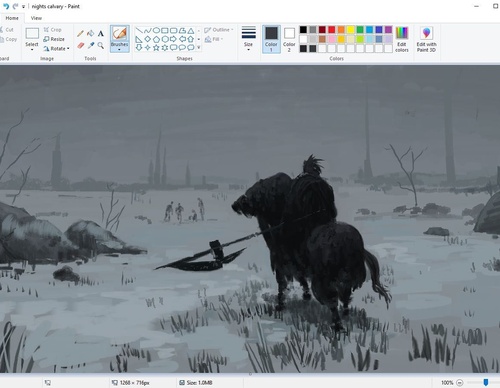The width and height of the screenshot is (500, 388).
Task: Pick the green color swatch
Action: click(x=360, y=30)
